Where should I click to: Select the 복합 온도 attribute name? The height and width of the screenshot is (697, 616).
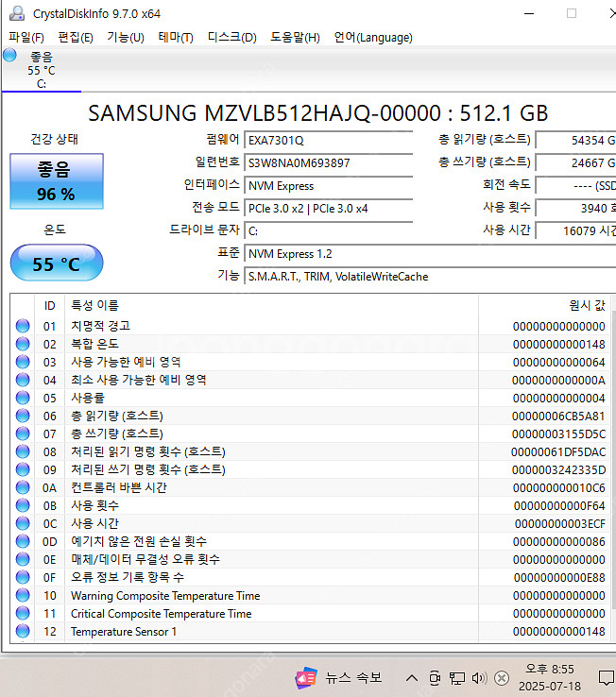(94, 344)
